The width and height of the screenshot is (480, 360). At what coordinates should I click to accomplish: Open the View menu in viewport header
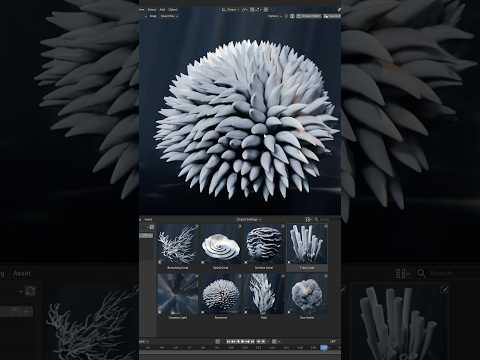(142, 10)
